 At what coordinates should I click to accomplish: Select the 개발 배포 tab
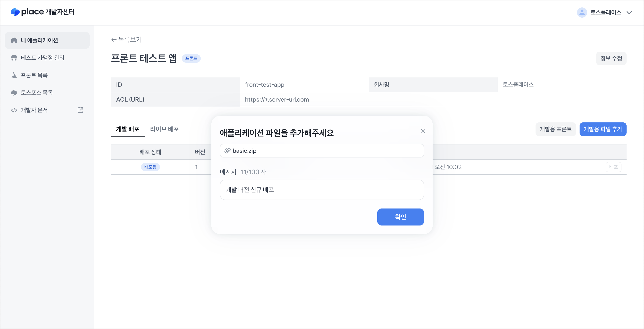[x=128, y=129]
